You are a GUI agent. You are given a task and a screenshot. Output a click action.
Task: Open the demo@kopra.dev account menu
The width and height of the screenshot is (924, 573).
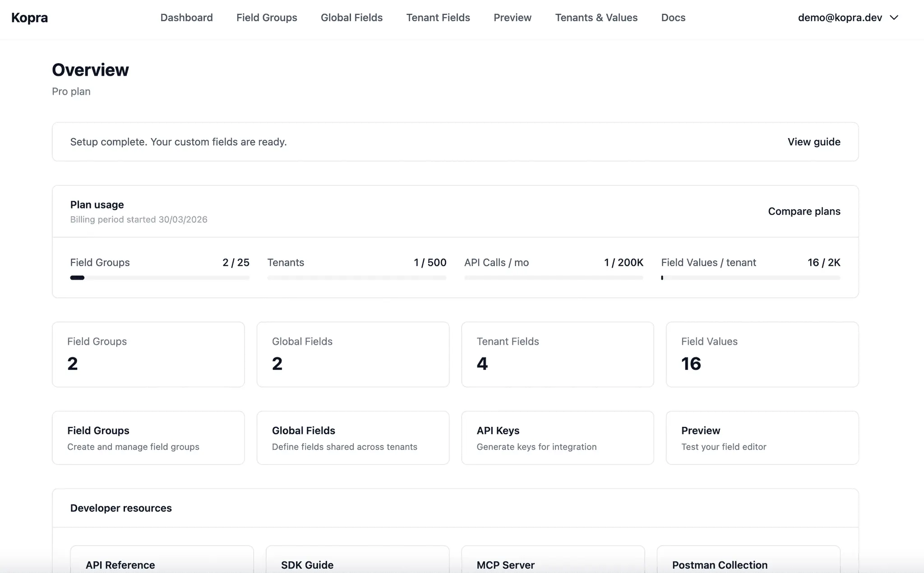(848, 18)
